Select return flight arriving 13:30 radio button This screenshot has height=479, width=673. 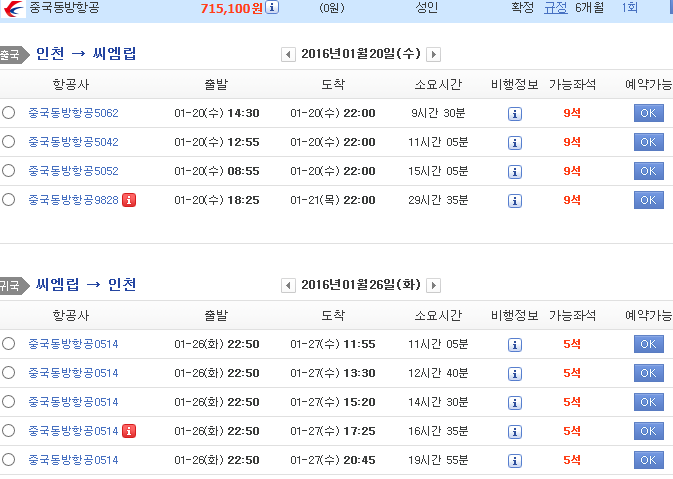pos(8,373)
